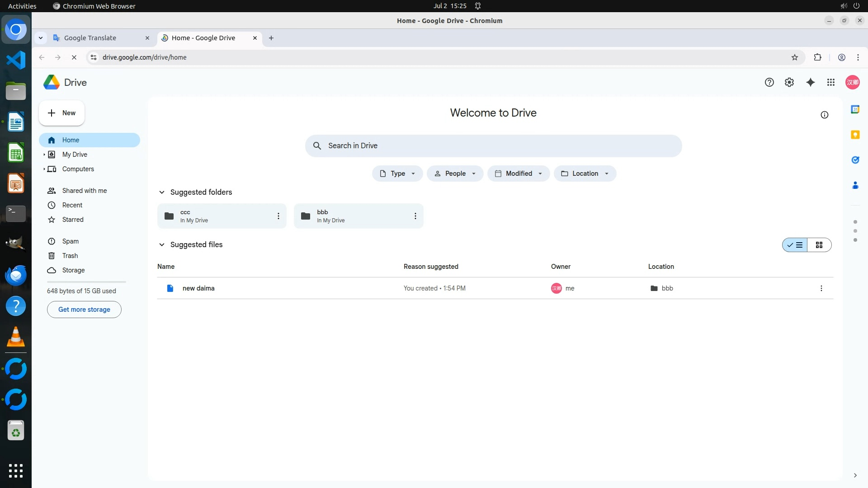The width and height of the screenshot is (868, 488).
Task: Click the Get more storage button
Action: pyautogui.click(x=84, y=310)
